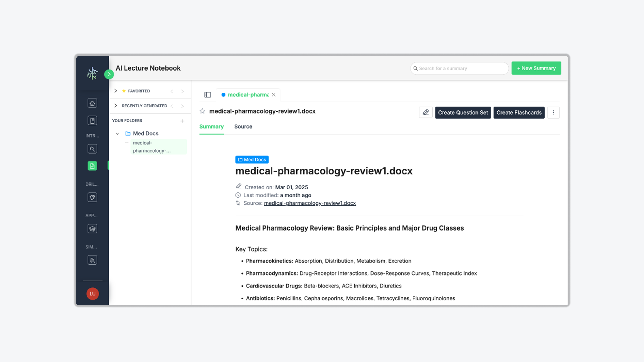Open the flashcards icon under DRIL section
The image size is (644, 362).
point(92,197)
